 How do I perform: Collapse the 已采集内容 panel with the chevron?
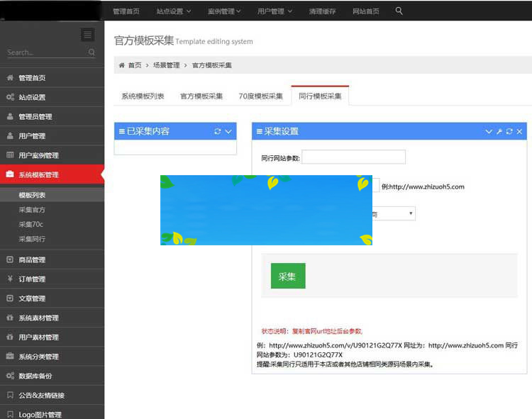tap(228, 131)
